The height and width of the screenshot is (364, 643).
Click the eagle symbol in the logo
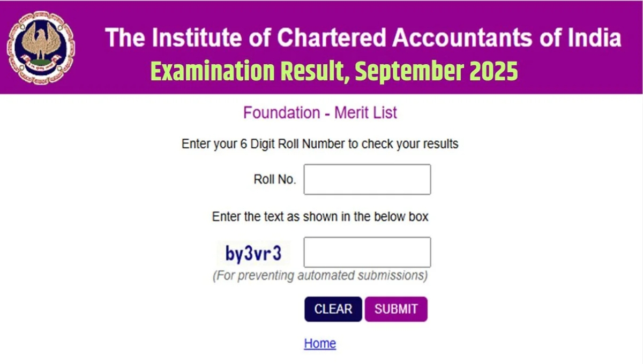[42, 40]
